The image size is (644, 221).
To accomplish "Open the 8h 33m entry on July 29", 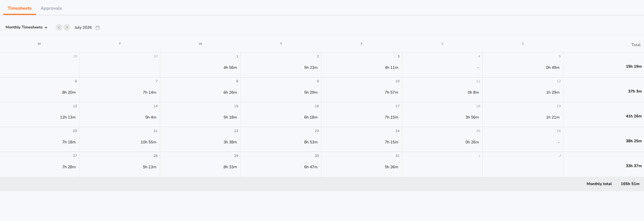I will (230, 167).
